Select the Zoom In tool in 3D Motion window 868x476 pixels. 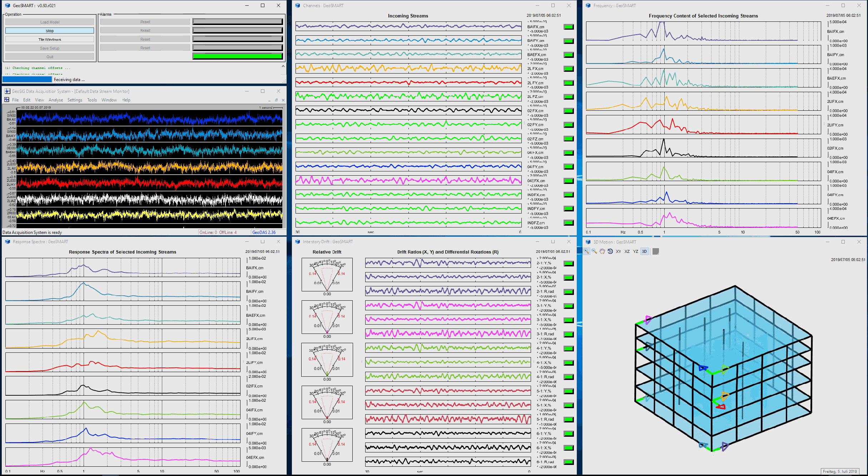pos(586,251)
